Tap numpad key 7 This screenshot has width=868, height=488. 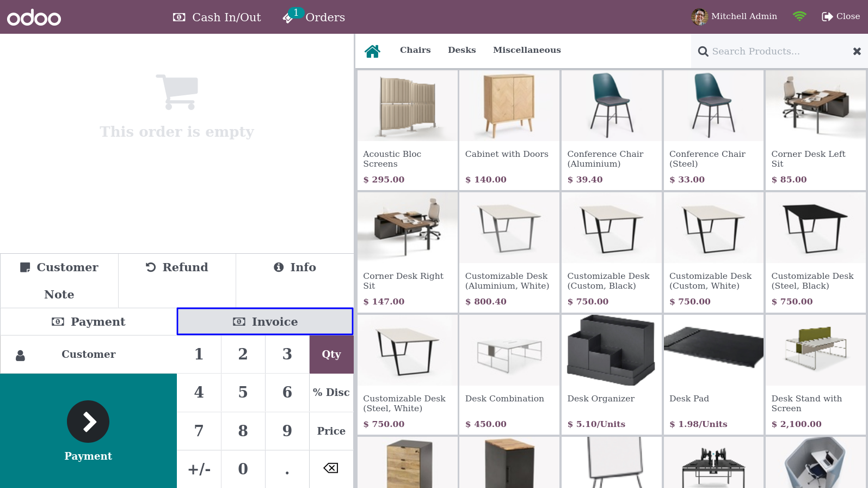coord(199,431)
